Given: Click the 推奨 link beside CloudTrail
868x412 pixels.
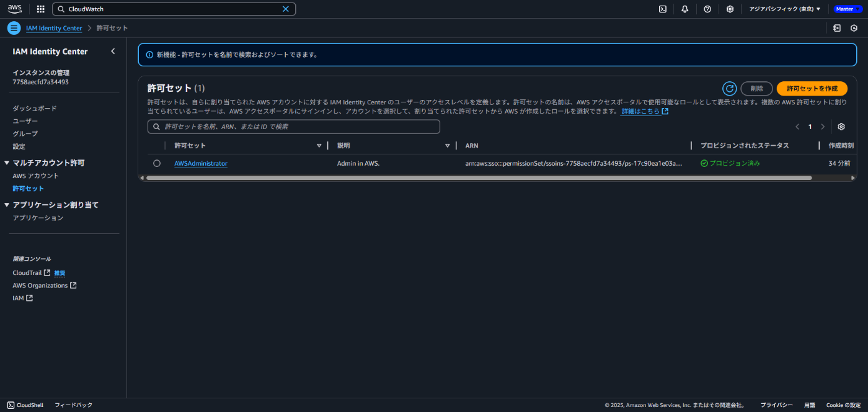Looking at the screenshot, I should click(60, 273).
